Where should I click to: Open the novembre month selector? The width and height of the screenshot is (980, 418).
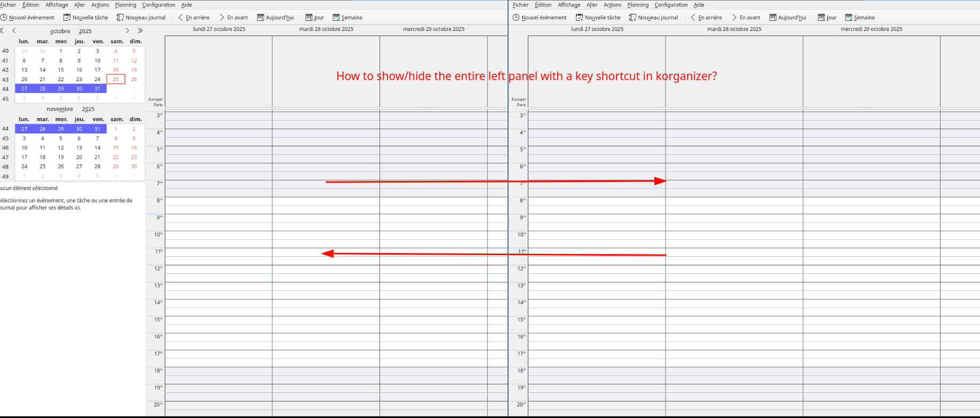[60, 109]
